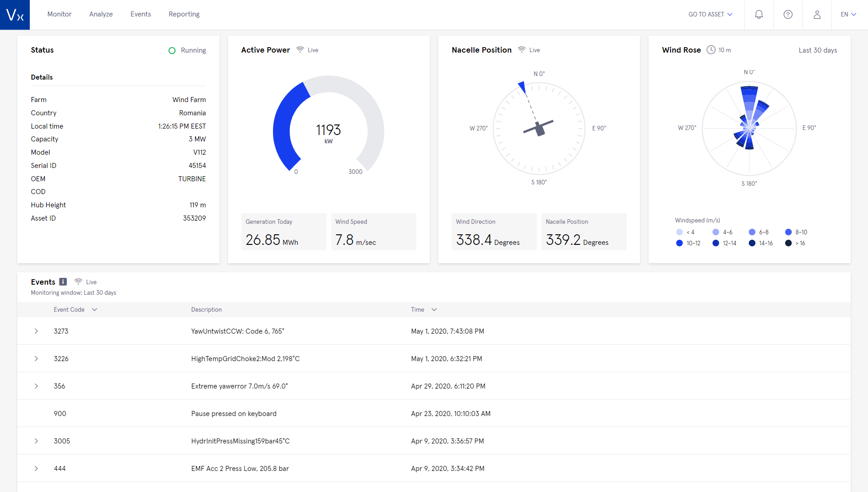Click the Wind Rose chart
This screenshot has width=868, height=492.
coord(749,128)
